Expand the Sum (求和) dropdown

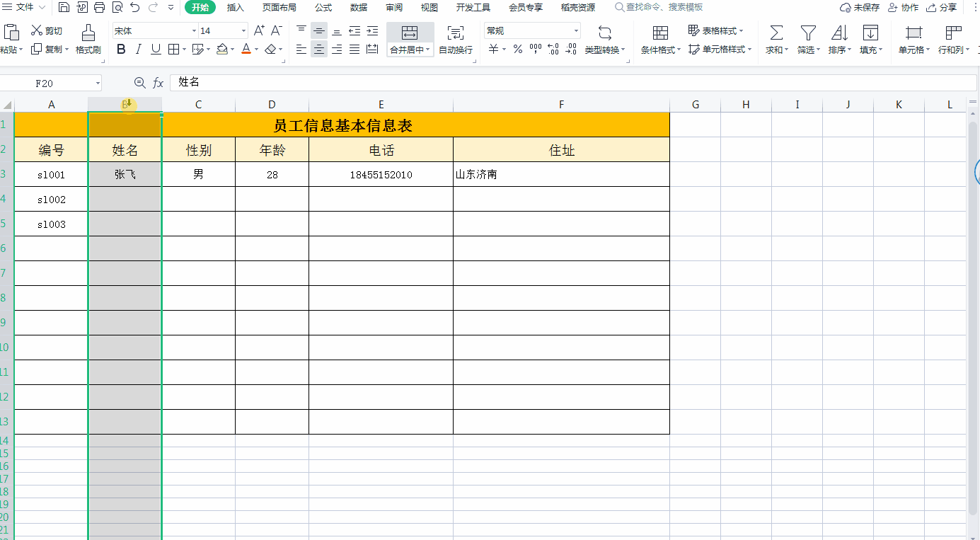[x=787, y=50]
